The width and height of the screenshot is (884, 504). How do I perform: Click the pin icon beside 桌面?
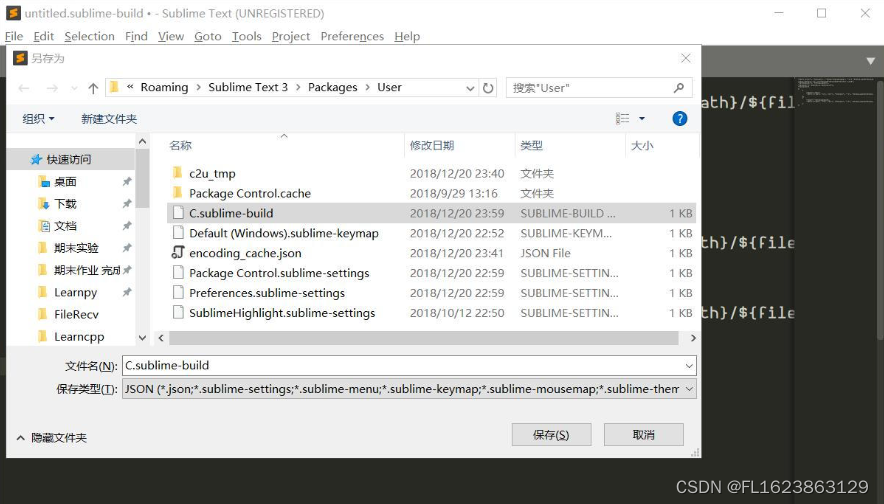pyautogui.click(x=127, y=182)
